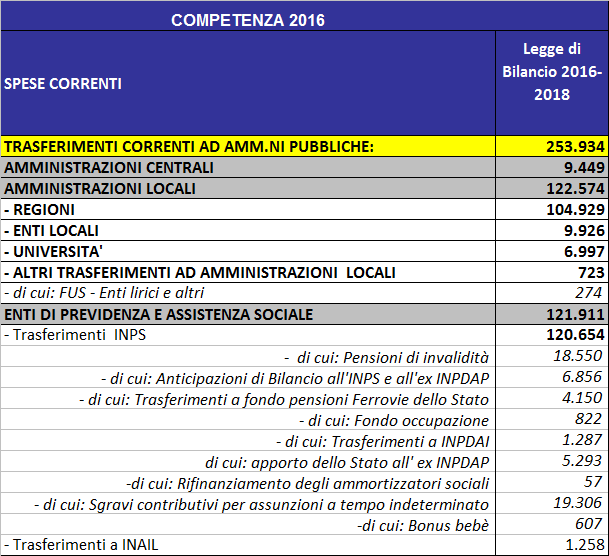Click the Bonus bebè value 607

point(591,525)
